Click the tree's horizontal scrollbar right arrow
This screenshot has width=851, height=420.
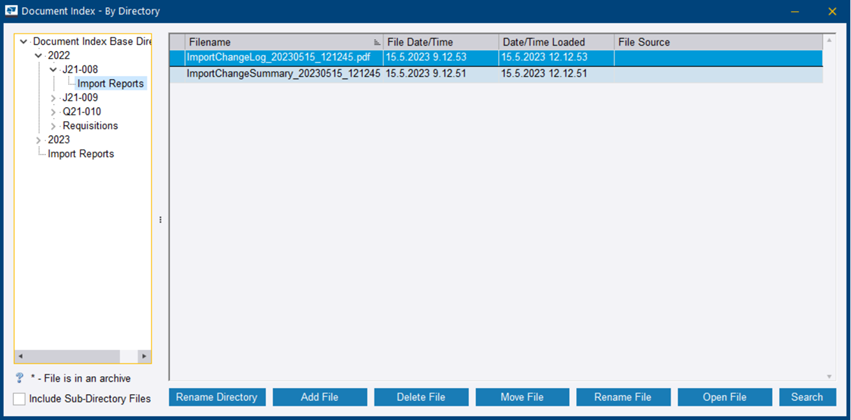(144, 356)
